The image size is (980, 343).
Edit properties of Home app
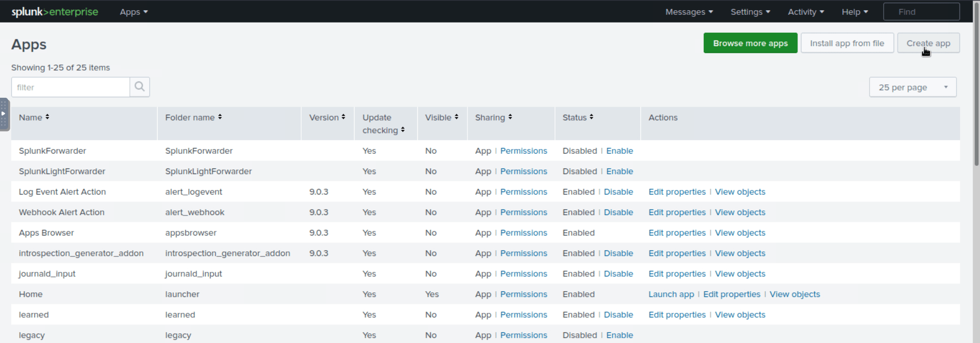[732, 294]
